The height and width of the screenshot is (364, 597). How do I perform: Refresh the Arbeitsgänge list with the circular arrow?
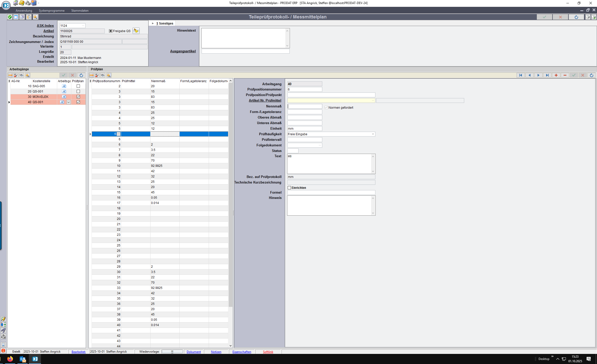coord(81,75)
